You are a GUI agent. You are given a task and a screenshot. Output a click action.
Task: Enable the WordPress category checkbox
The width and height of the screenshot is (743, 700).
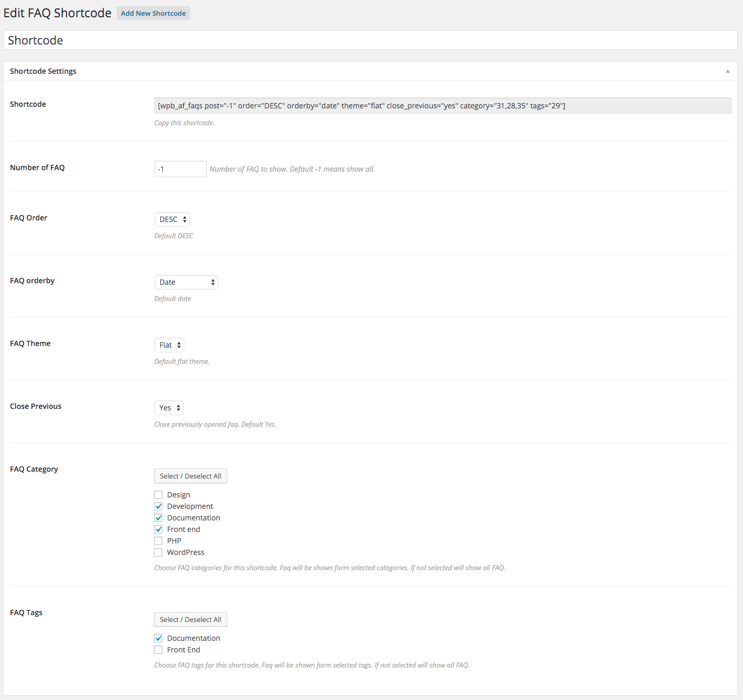pyautogui.click(x=158, y=552)
